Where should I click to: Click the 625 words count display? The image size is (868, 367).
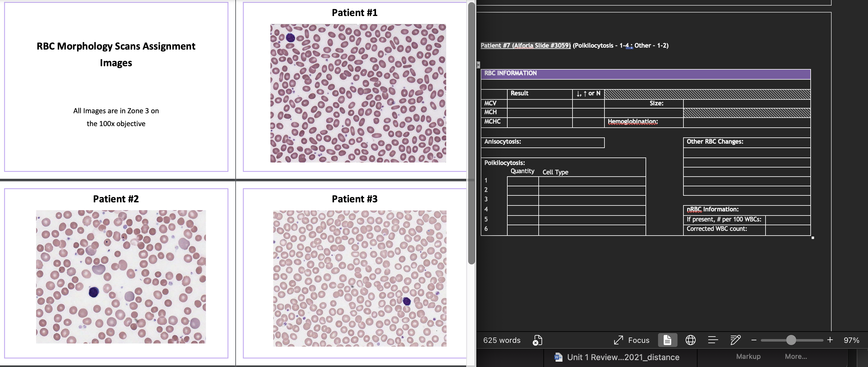(501, 340)
